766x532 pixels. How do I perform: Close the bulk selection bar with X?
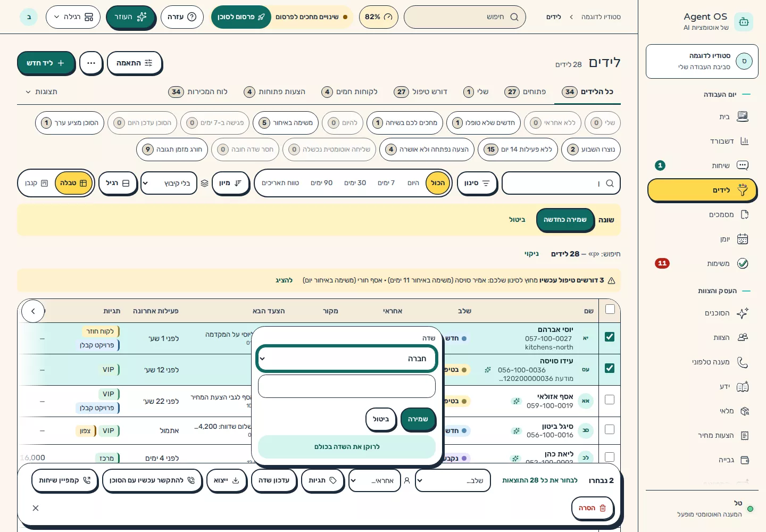(36, 508)
